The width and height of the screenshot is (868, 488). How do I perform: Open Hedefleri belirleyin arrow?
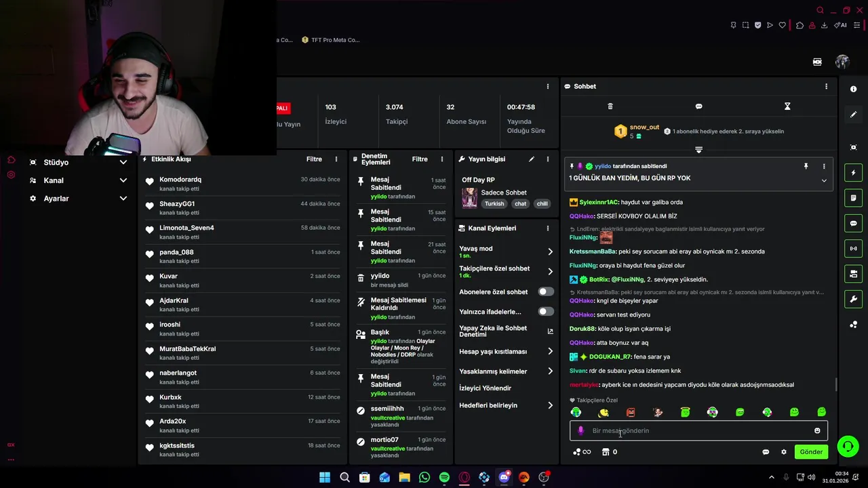(550, 405)
